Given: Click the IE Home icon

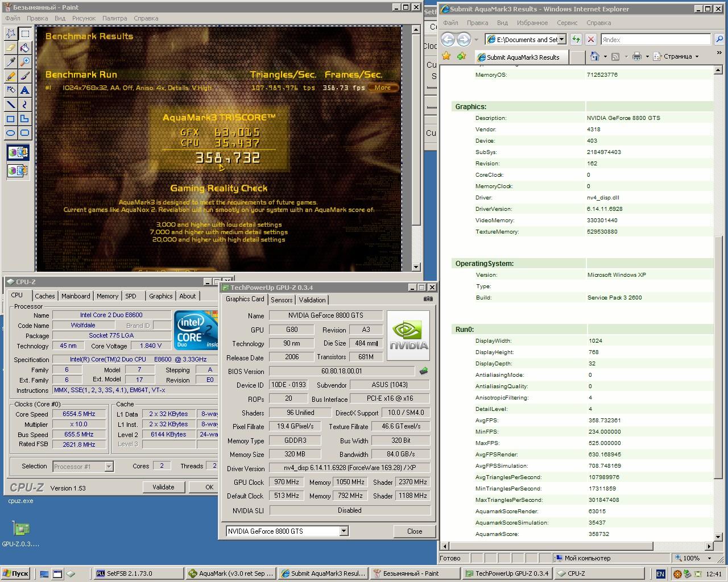Looking at the screenshot, I should 594,56.
